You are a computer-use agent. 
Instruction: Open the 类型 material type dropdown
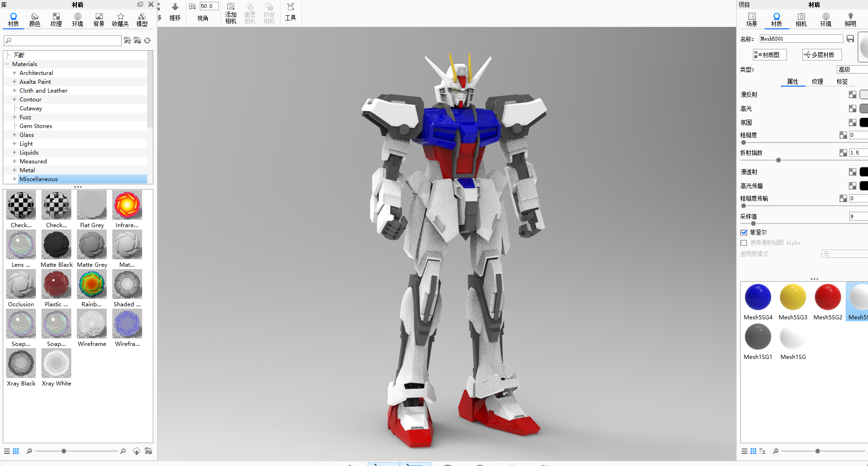point(853,69)
